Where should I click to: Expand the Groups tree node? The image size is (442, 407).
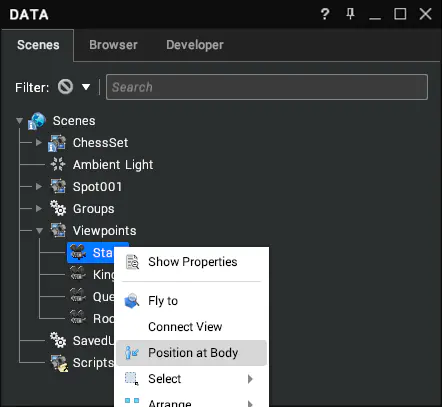(39, 208)
